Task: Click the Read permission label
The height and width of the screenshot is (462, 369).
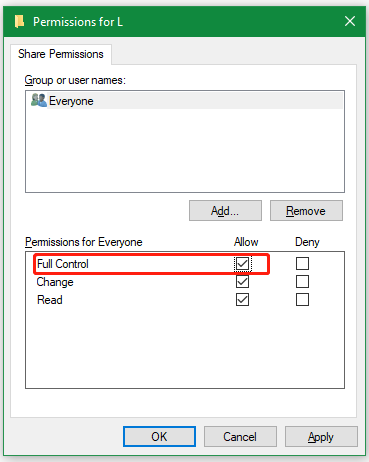Action: pyautogui.click(x=50, y=300)
